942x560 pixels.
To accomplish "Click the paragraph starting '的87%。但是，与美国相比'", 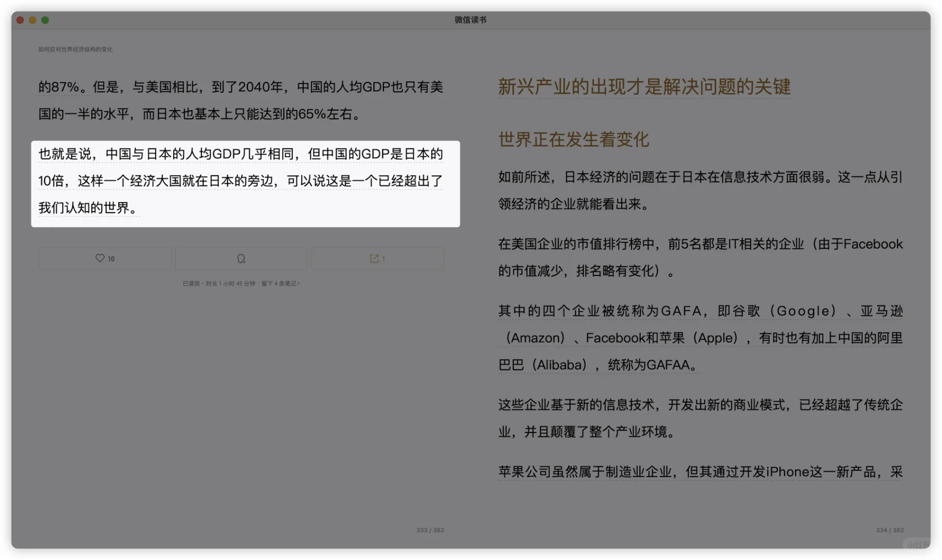I will (241, 100).
